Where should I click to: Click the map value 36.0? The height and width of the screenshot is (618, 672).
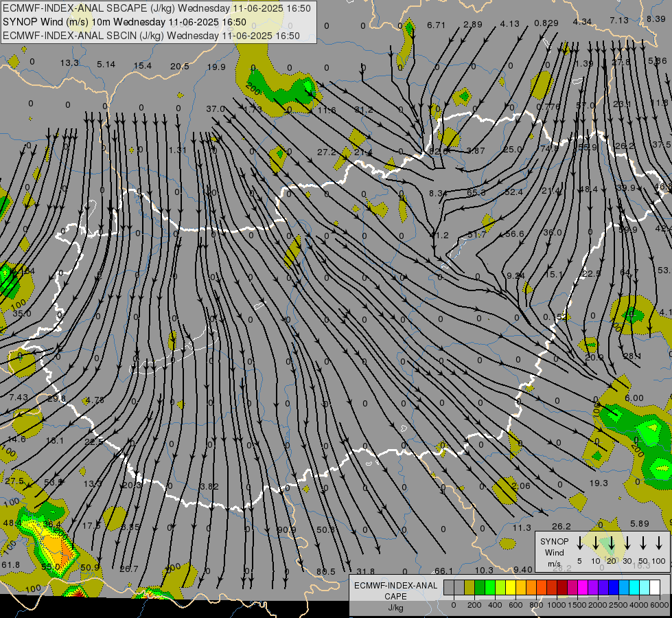[553, 233]
